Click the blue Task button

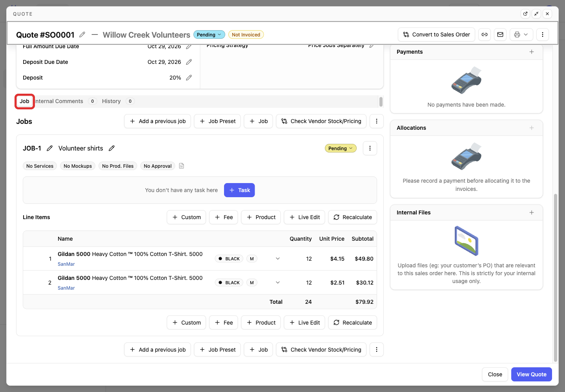[x=239, y=190]
